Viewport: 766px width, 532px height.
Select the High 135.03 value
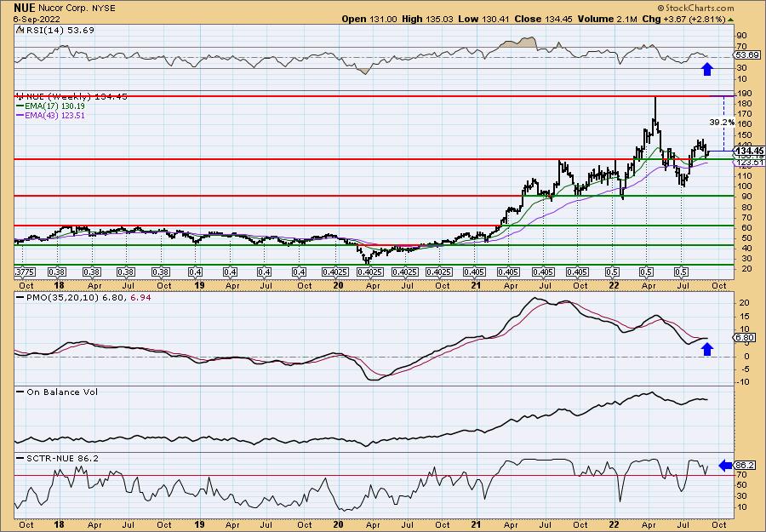click(428, 19)
